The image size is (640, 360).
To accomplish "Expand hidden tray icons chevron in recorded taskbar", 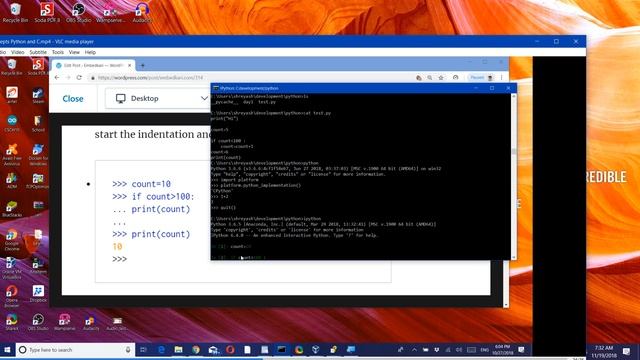I will pyautogui.click(x=414, y=350).
